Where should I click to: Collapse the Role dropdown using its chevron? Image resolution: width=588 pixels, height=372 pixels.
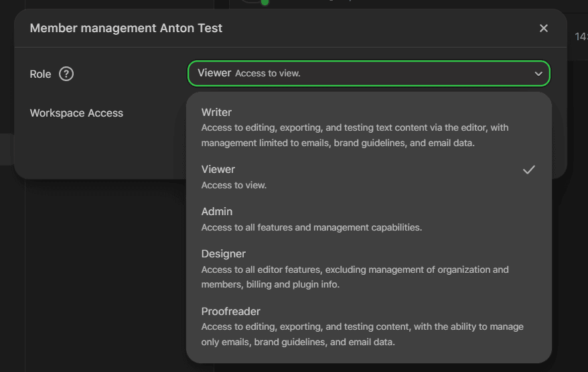click(x=538, y=74)
